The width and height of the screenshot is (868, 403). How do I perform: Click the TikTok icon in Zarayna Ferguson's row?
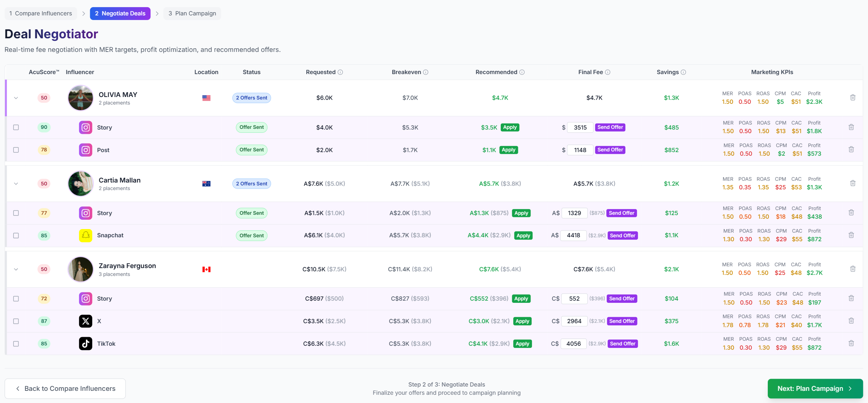pos(86,344)
